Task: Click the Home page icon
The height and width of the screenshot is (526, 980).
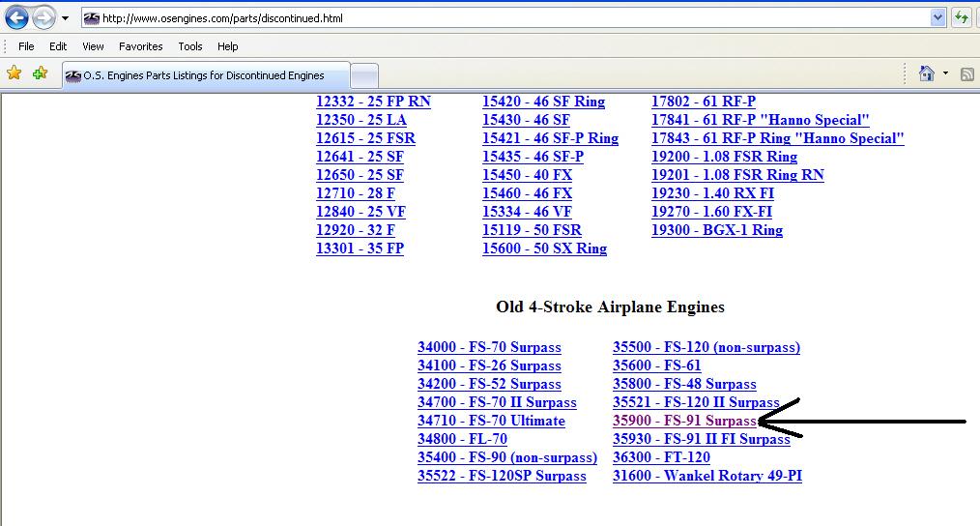Action: [926, 73]
